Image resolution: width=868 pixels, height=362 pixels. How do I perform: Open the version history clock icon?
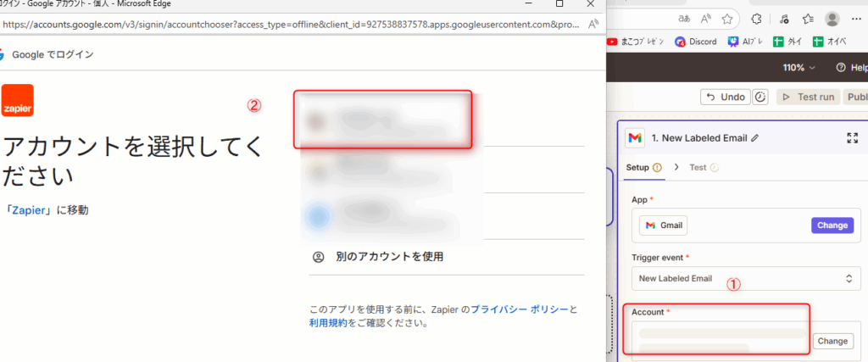pos(761,97)
